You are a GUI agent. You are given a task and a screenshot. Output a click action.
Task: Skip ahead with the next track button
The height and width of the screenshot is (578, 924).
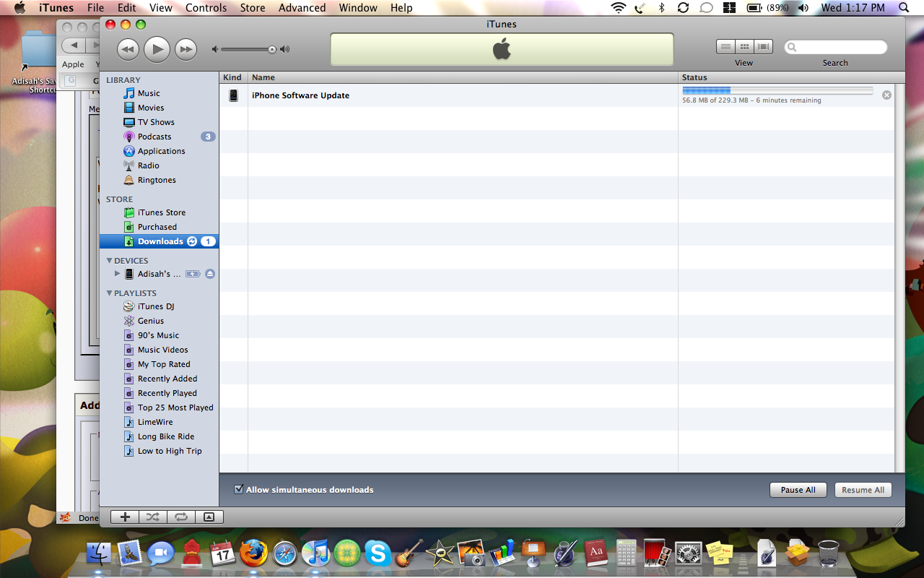[186, 49]
